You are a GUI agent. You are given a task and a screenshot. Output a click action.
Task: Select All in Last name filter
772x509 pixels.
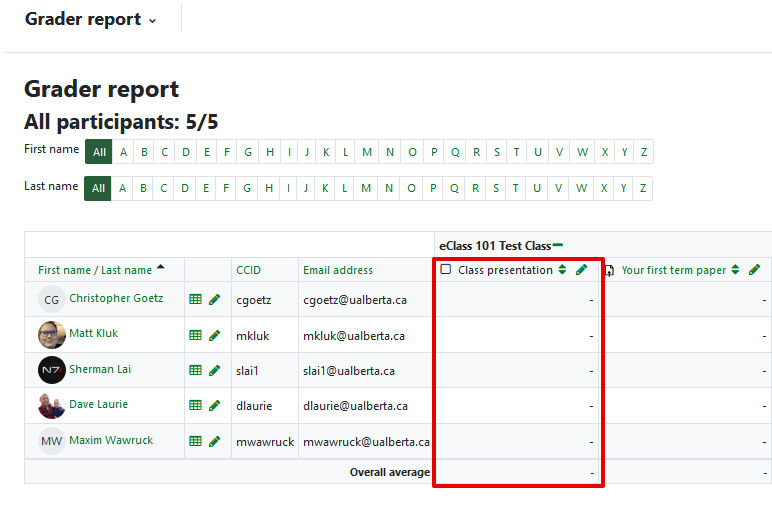coord(98,188)
